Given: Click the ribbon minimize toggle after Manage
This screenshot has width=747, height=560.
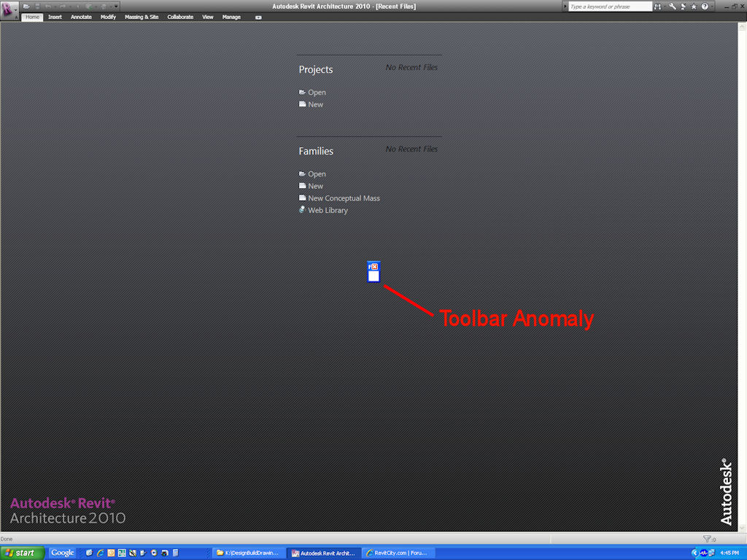Looking at the screenshot, I should point(258,17).
